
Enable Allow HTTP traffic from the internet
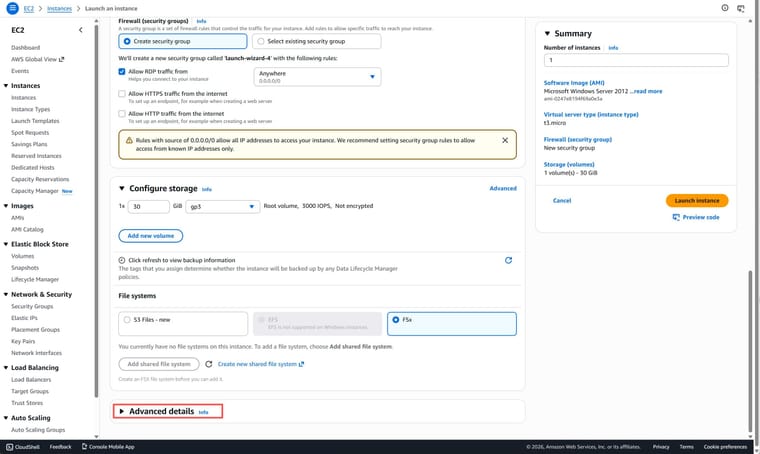click(x=122, y=113)
